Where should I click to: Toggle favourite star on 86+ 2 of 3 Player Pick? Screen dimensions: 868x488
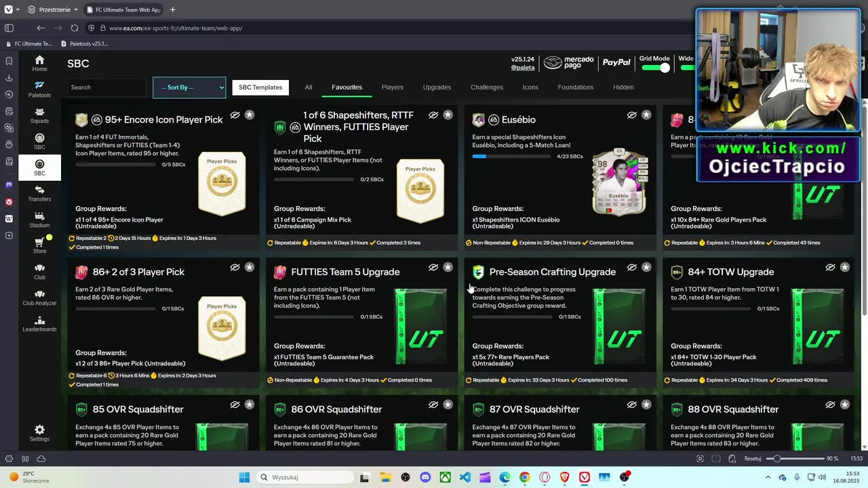[x=250, y=268]
